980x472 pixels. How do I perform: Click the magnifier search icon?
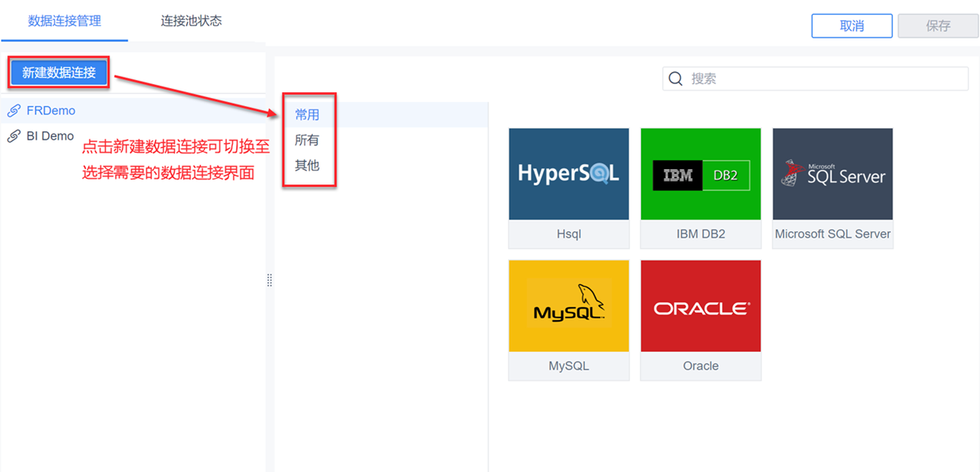[x=675, y=78]
